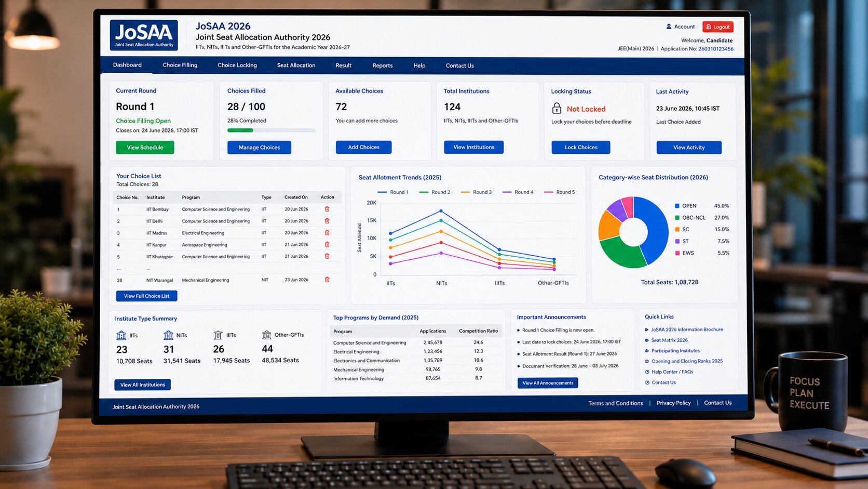Toggle the Round 5 series in chart legend
Screen dimensions: 868x489
[559, 192]
